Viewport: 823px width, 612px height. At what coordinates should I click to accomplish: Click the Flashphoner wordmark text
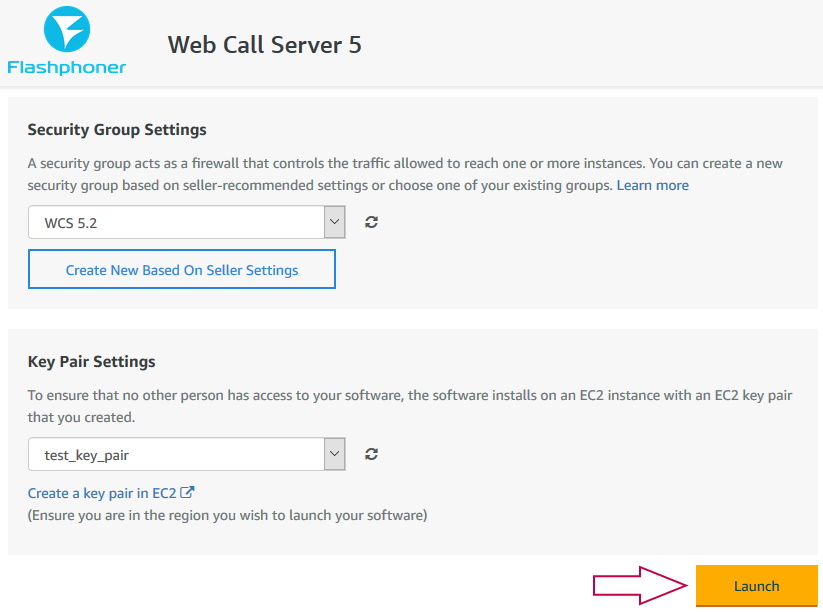(67, 68)
